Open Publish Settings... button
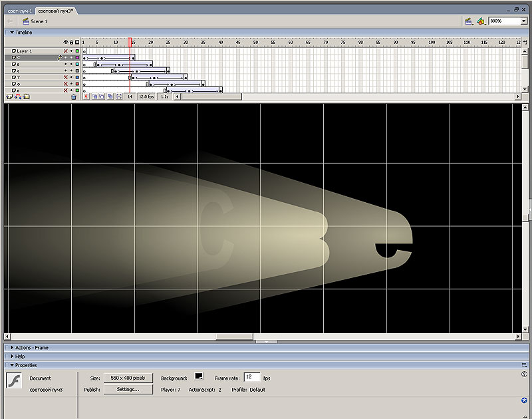This screenshot has width=532, height=419. (128, 389)
